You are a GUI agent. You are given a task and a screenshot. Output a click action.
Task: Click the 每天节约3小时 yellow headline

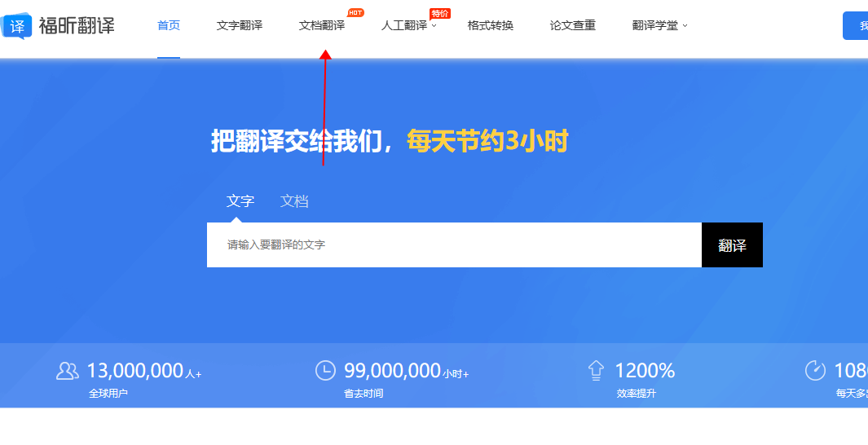pyautogui.click(x=487, y=142)
